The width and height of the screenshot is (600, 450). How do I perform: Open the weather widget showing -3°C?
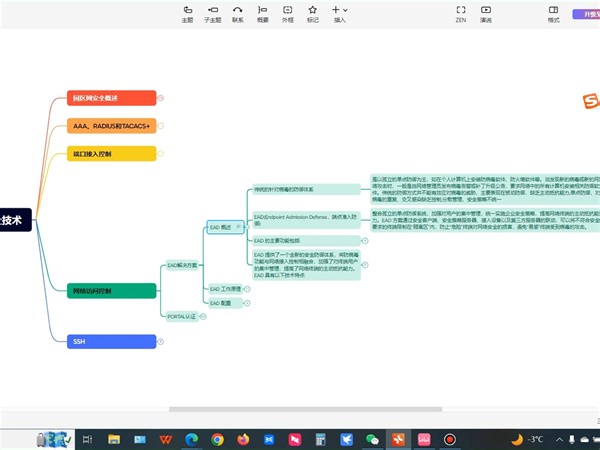point(527,439)
